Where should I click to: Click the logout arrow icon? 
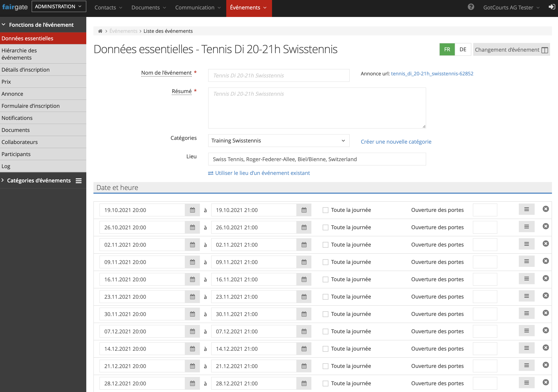(552, 7)
